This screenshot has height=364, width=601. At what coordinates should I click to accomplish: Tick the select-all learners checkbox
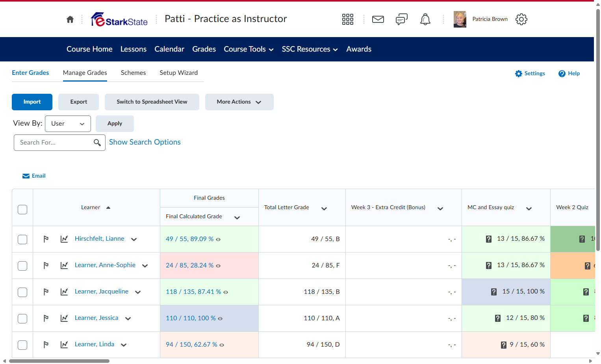[22, 210]
